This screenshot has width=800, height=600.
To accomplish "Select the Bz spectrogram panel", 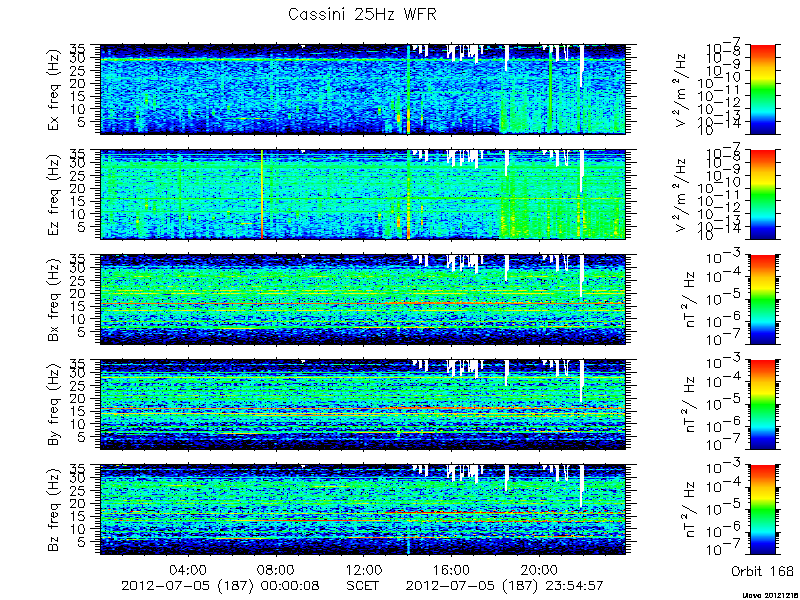I will coord(363,510).
